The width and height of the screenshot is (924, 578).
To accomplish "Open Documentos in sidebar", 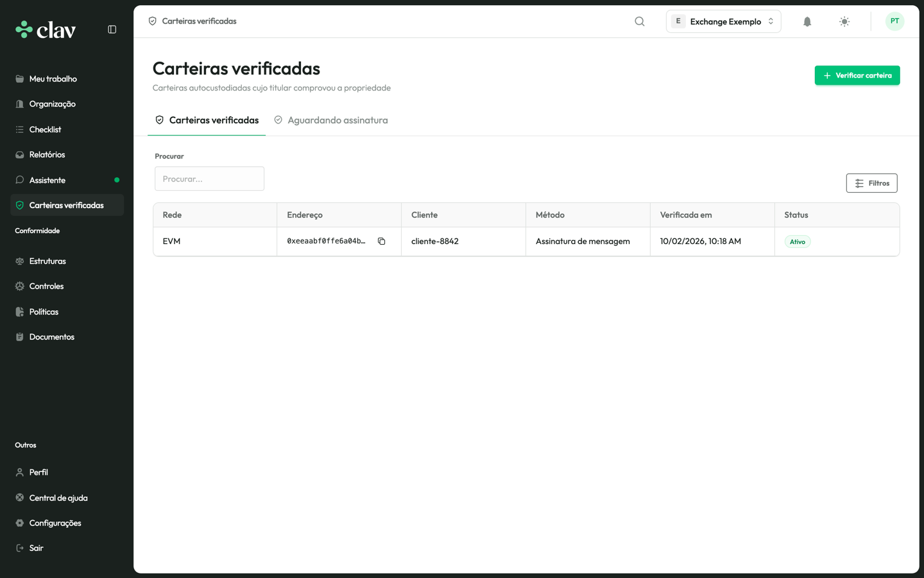I will (67, 337).
